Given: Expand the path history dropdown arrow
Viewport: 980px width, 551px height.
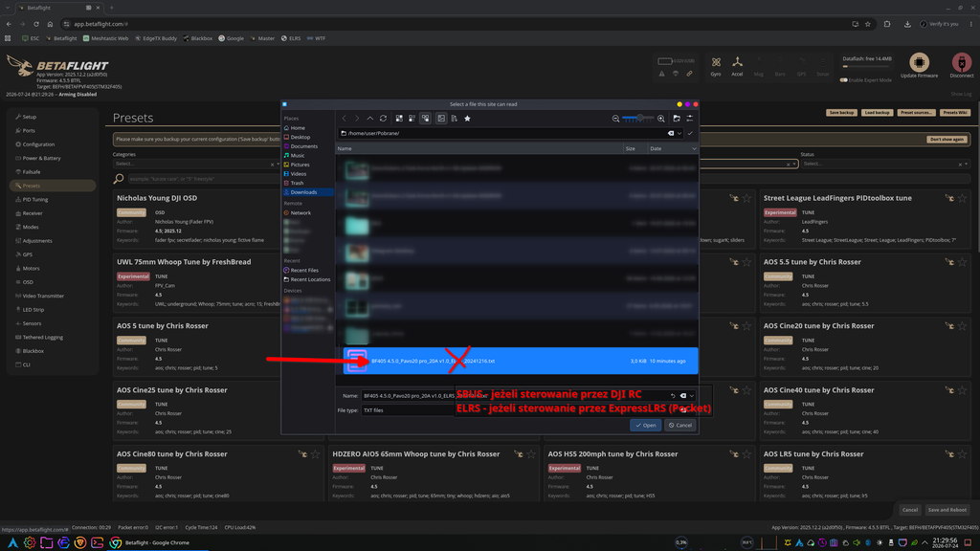Looking at the screenshot, I should click(679, 133).
